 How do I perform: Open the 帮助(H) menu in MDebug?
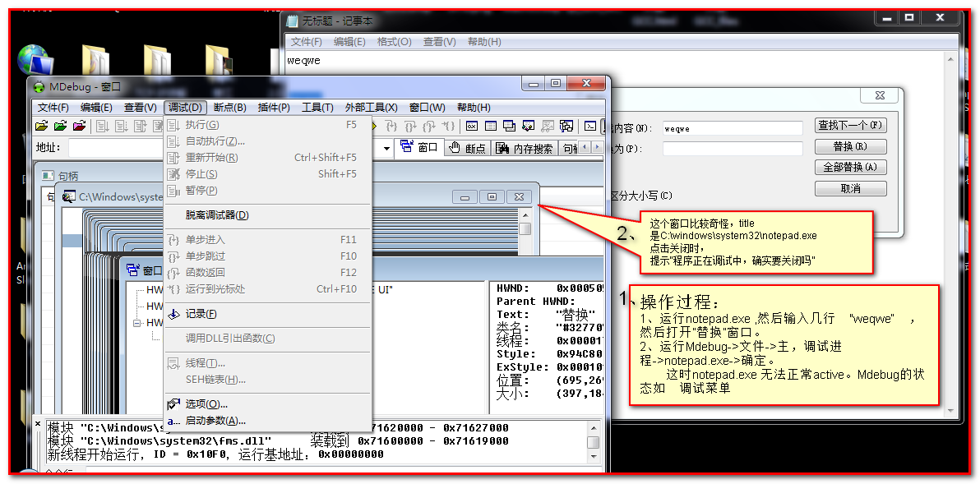[474, 108]
